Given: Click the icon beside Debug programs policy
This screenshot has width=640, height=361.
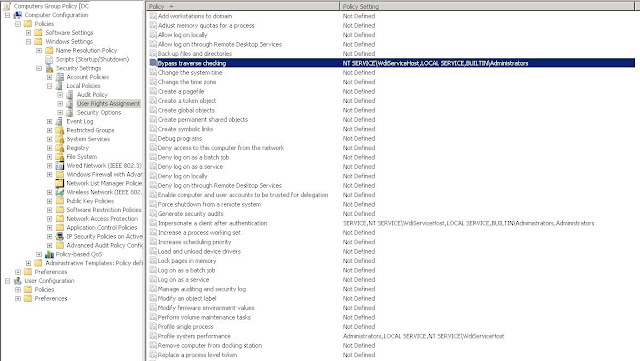Looking at the screenshot, I should point(153,138).
